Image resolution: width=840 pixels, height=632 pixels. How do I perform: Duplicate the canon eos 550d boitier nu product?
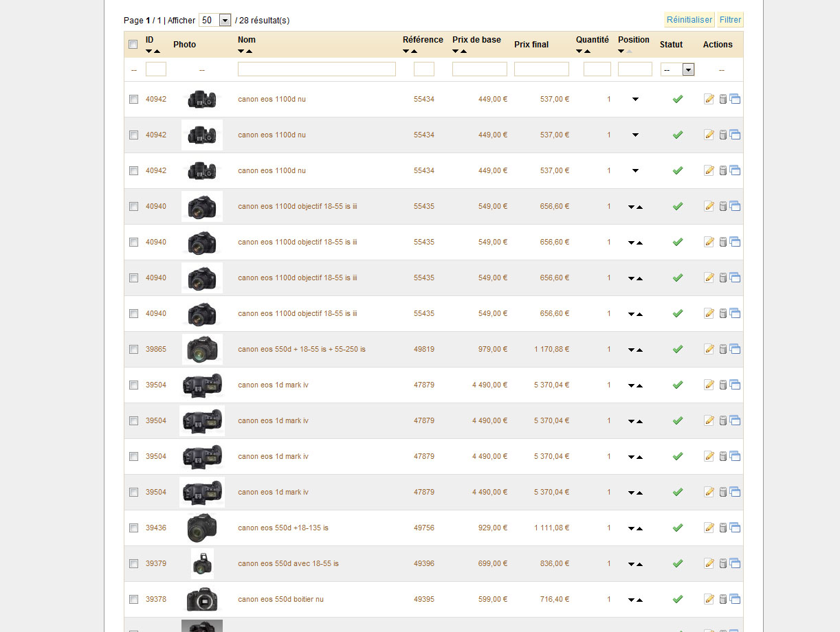tap(735, 599)
